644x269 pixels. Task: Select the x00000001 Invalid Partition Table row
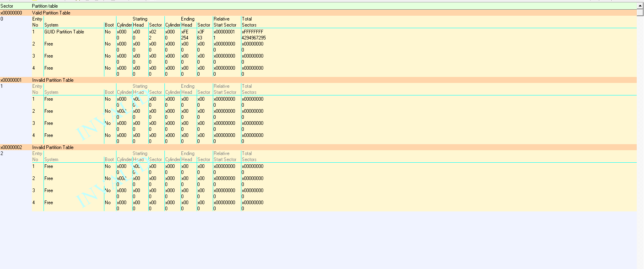[318, 80]
